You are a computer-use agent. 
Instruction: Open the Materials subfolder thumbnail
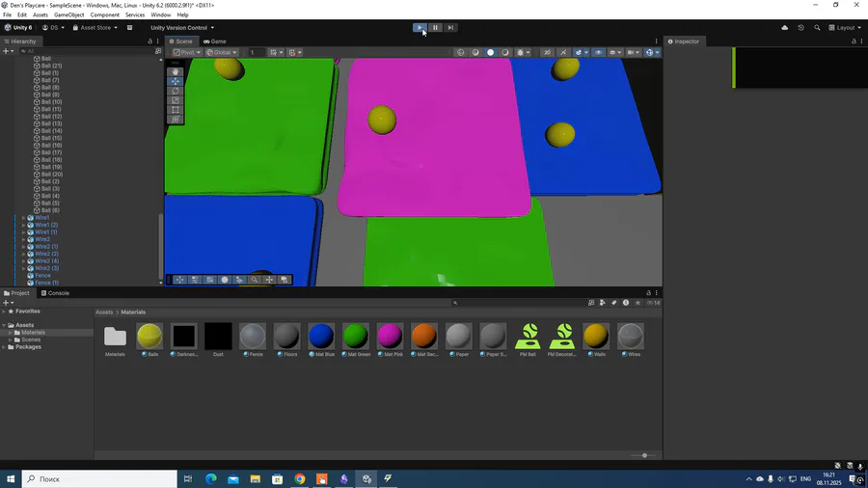[x=115, y=340]
